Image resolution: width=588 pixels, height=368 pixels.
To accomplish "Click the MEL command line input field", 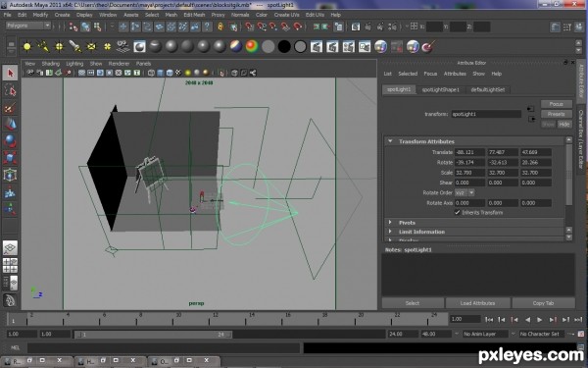I will click(164, 347).
